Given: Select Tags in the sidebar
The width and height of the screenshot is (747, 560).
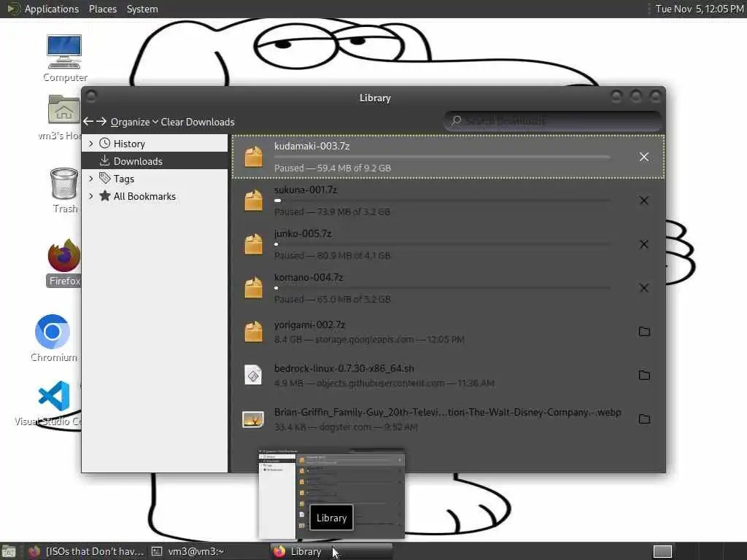Looking at the screenshot, I should click(155, 179).
